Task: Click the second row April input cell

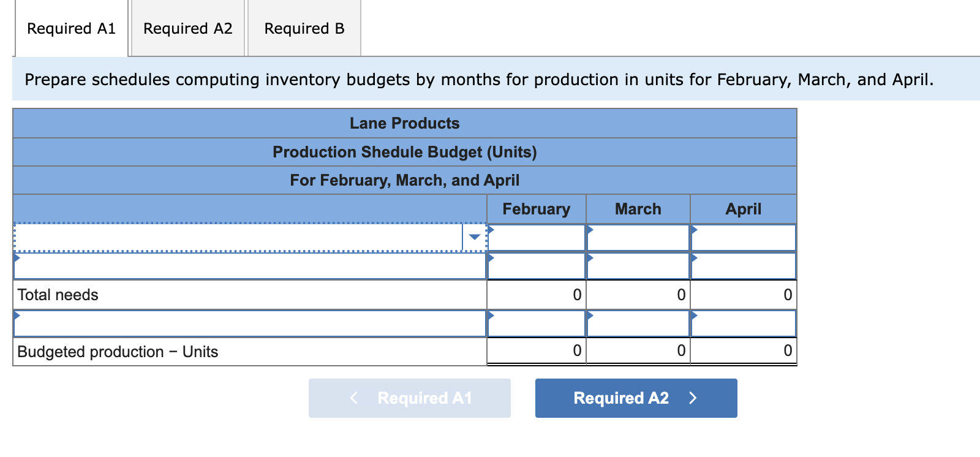Action: tap(744, 266)
